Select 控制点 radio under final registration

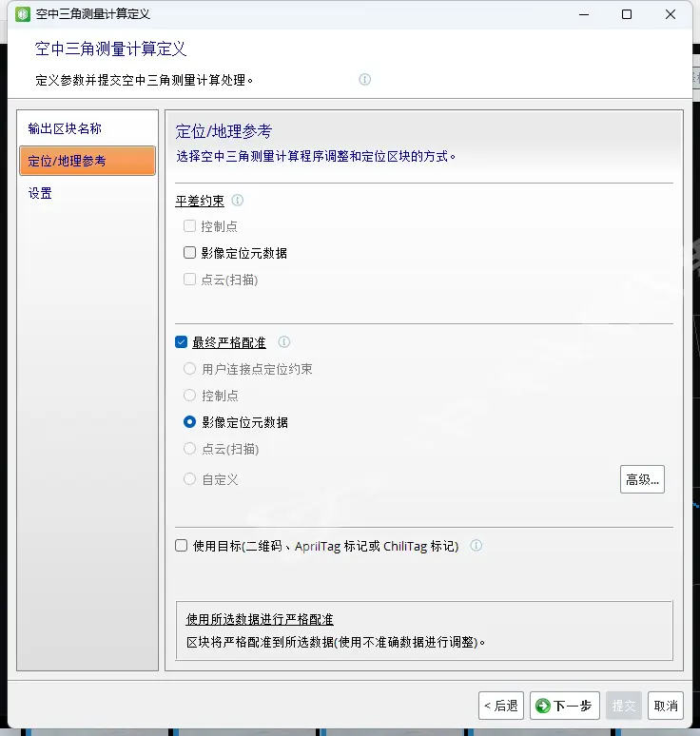(189, 396)
